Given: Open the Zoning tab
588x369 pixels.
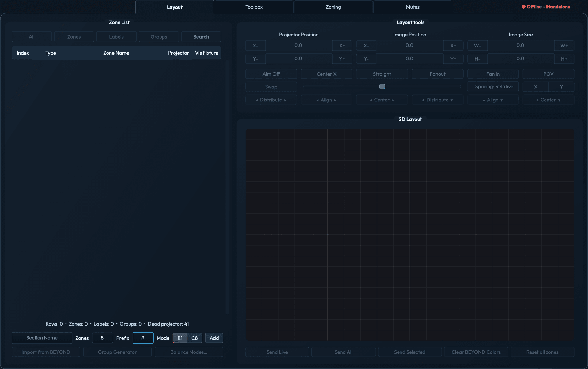Looking at the screenshot, I should 333,7.
